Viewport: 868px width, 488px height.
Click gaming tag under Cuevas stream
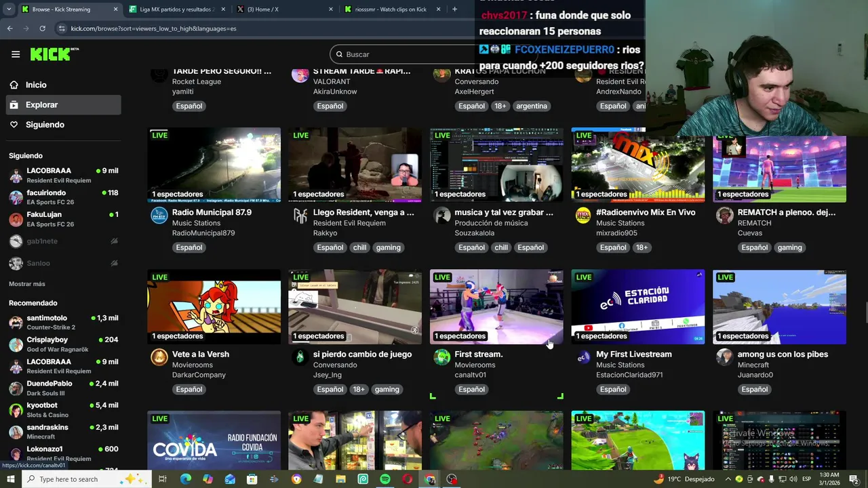pos(789,247)
